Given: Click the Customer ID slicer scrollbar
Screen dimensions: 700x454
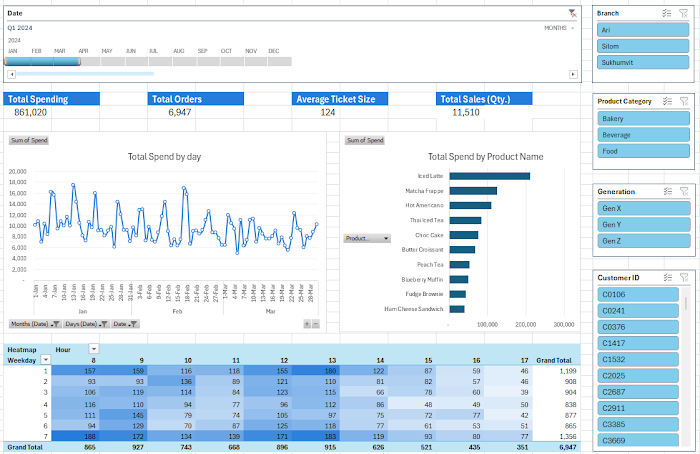Looking at the screenshot, I should point(685,304).
